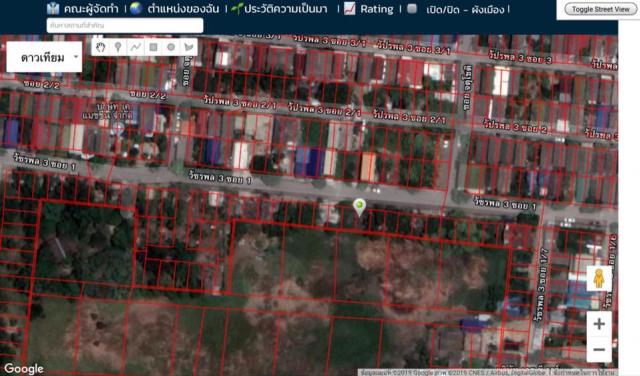Toggle the เปิด/ปิด ผังเมือง checkbox
The height and width of the screenshot is (376, 640).
(x=412, y=9)
